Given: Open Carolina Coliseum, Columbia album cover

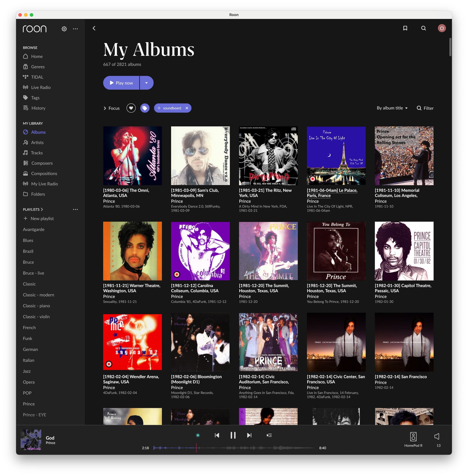Looking at the screenshot, I should [x=200, y=251].
